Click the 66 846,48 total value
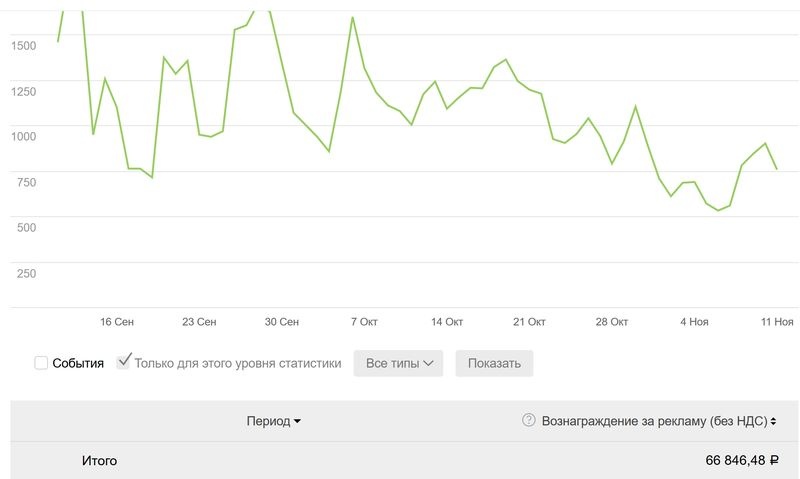 pyautogui.click(x=735, y=461)
